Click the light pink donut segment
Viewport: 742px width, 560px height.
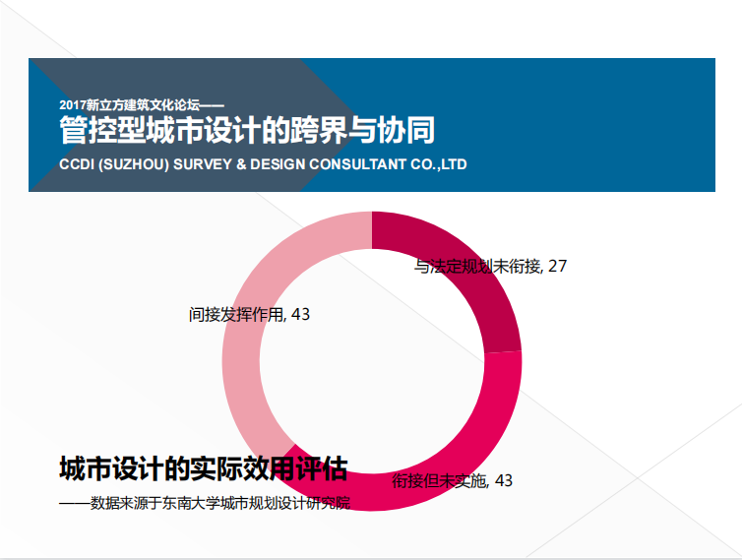pos(244,341)
